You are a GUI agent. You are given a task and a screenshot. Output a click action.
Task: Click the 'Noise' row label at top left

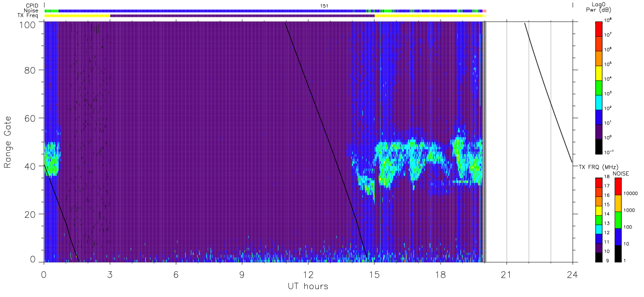30,10
